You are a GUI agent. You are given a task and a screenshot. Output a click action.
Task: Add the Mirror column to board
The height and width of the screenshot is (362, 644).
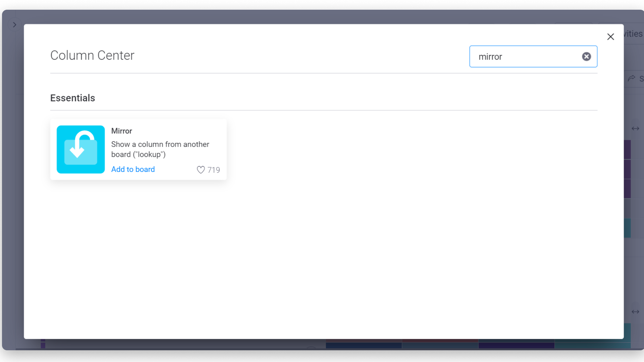[x=133, y=169]
